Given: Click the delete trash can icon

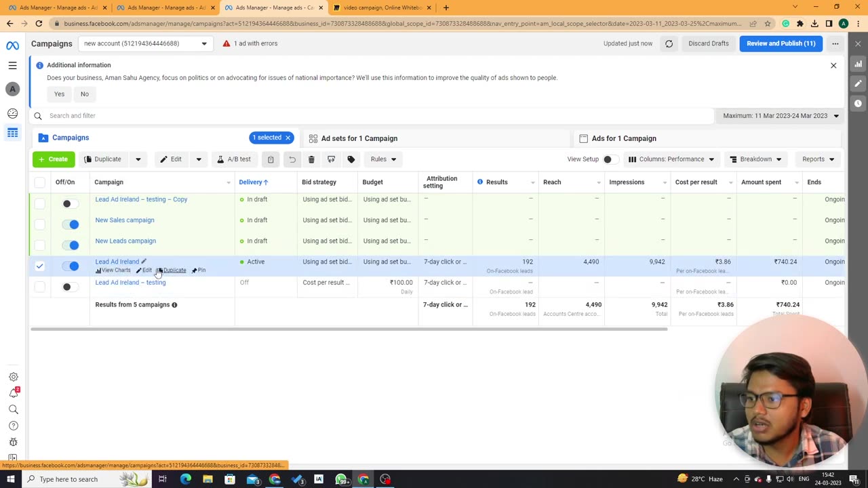Looking at the screenshot, I should pyautogui.click(x=311, y=159).
